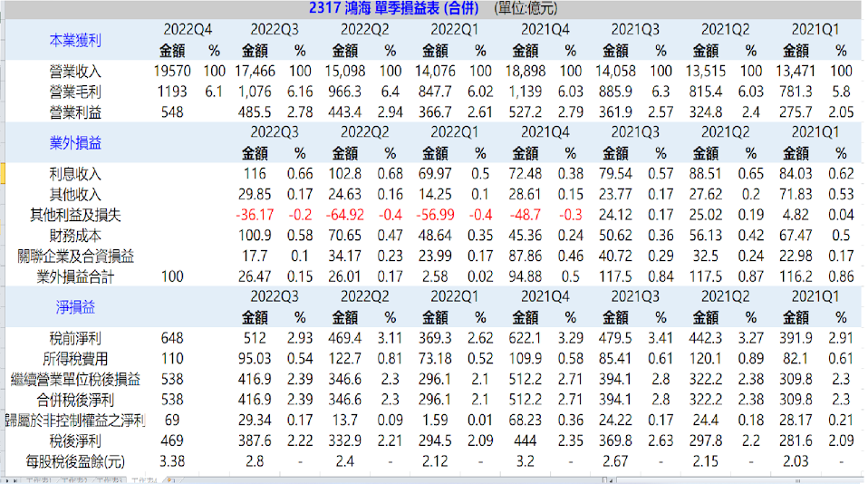868x484 pixels.
Task: Select the '營業毛利' row label
Action: [x=74, y=92]
